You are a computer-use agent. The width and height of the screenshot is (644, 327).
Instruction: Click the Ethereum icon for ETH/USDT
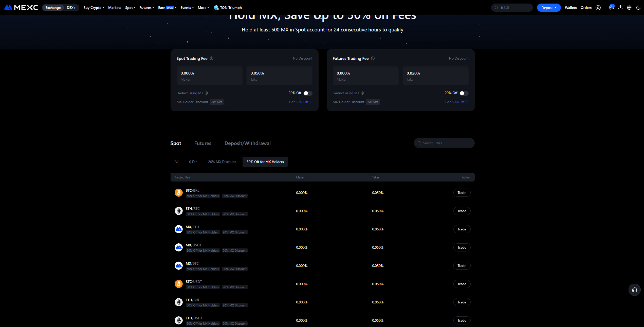[x=179, y=320]
